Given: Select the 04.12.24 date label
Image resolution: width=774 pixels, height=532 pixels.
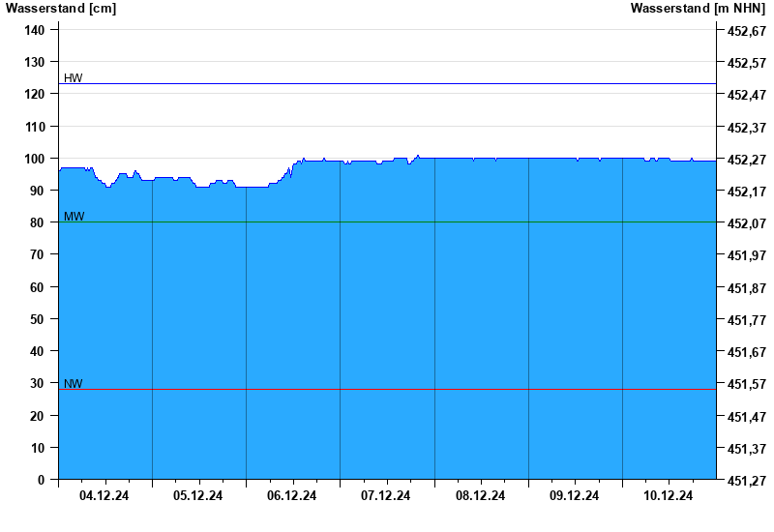Looking at the screenshot, I should (104, 495).
